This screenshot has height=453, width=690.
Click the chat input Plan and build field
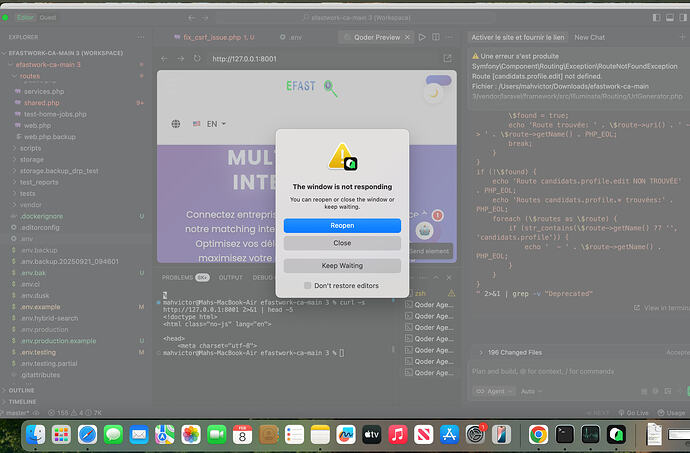576,372
